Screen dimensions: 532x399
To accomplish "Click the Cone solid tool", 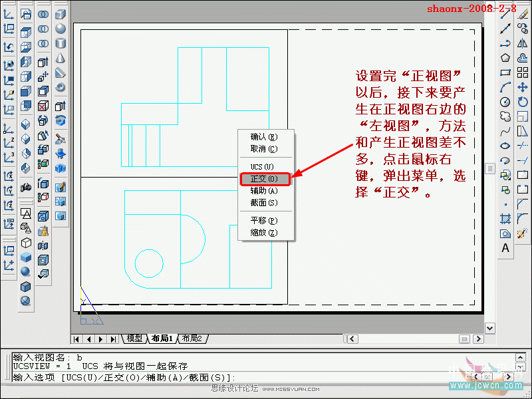I will [x=61, y=58].
